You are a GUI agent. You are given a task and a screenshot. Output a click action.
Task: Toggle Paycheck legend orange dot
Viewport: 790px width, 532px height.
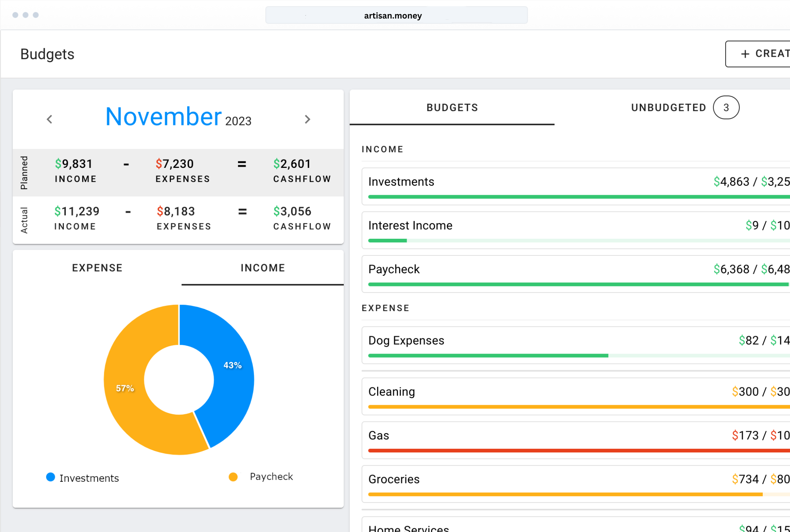[233, 477]
